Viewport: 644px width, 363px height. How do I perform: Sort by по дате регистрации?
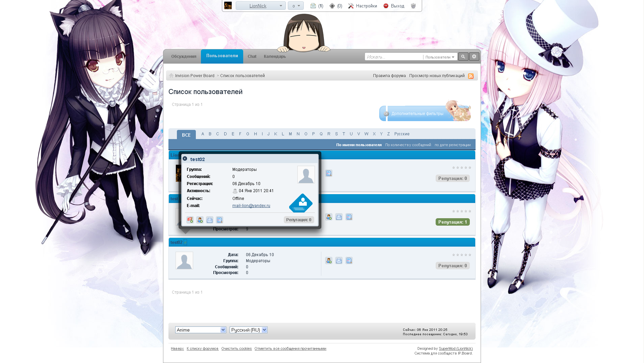[x=453, y=145]
